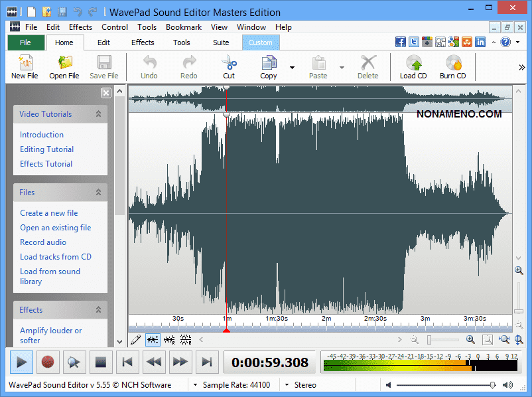
Task: Click the Record audio link
Action: pyautogui.click(x=43, y=242)
